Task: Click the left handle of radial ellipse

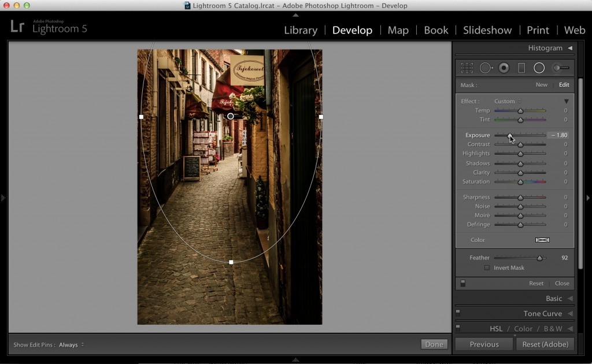Action: (x=141, y=117)
